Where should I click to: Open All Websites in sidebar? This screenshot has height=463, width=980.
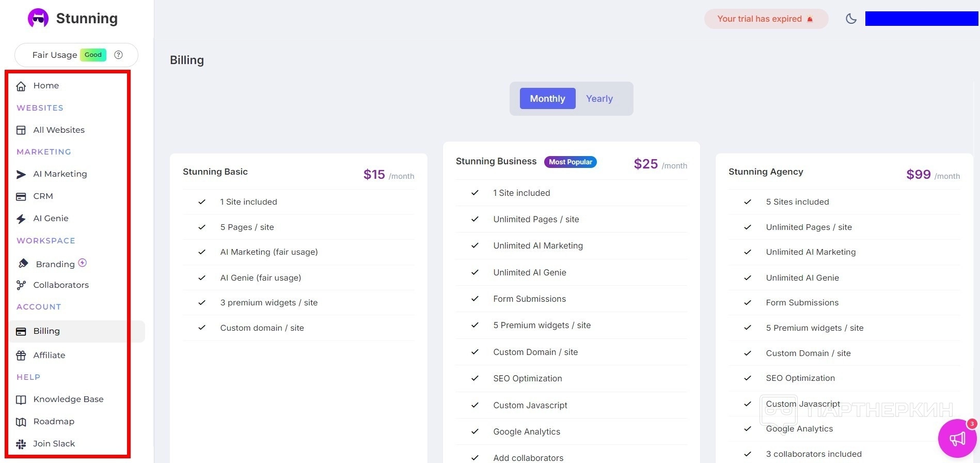[59, 130]
